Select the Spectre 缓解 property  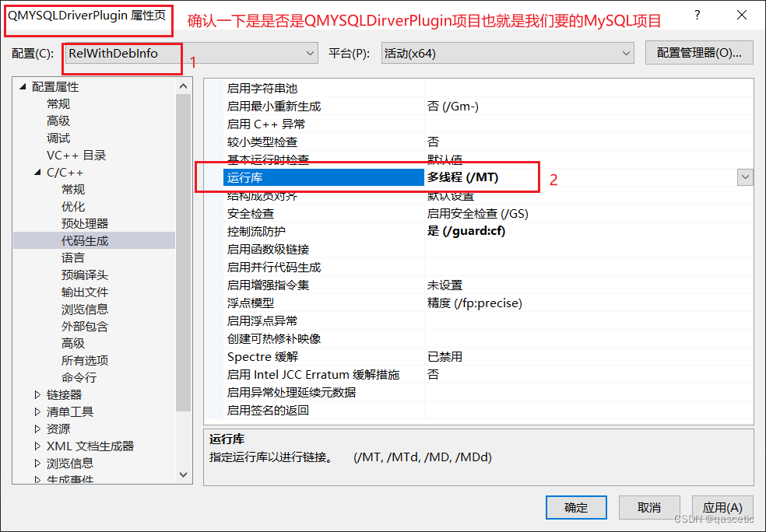tap(262, 357)
